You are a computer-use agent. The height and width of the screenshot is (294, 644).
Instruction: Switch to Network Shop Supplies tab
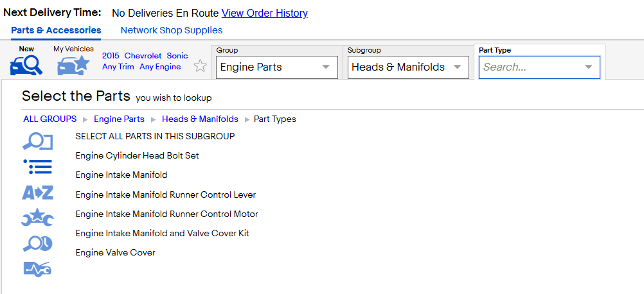171,30
